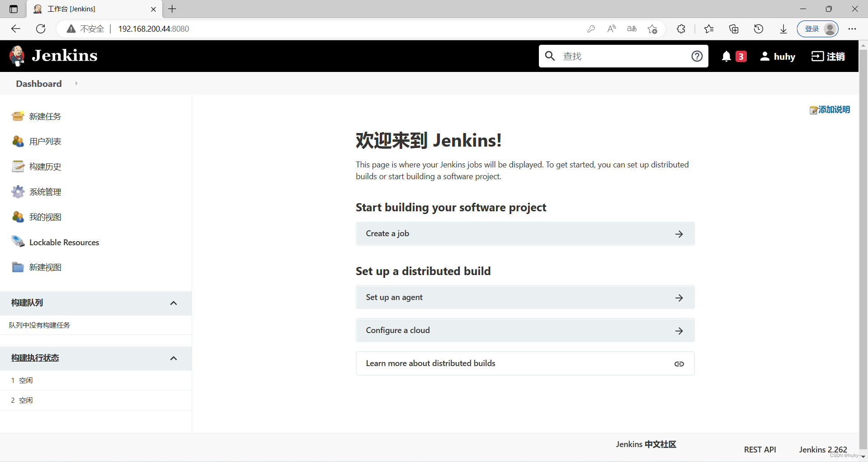Collapse the 构建执行状态 panel chevron

point(174,358)
